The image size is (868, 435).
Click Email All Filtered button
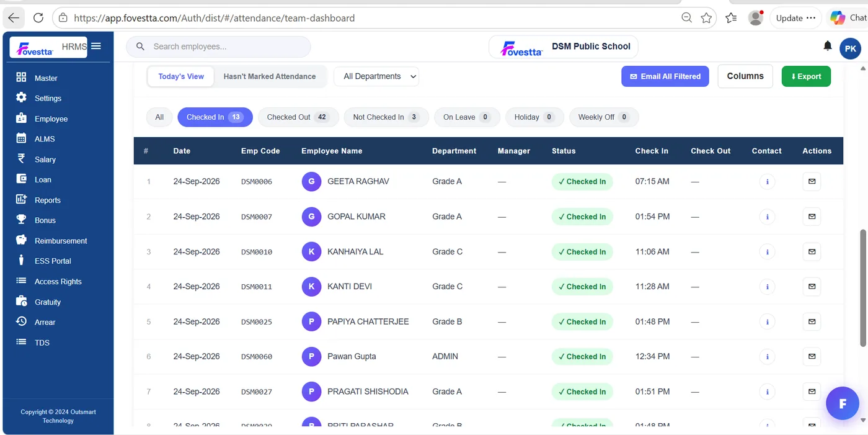[665, 76]
